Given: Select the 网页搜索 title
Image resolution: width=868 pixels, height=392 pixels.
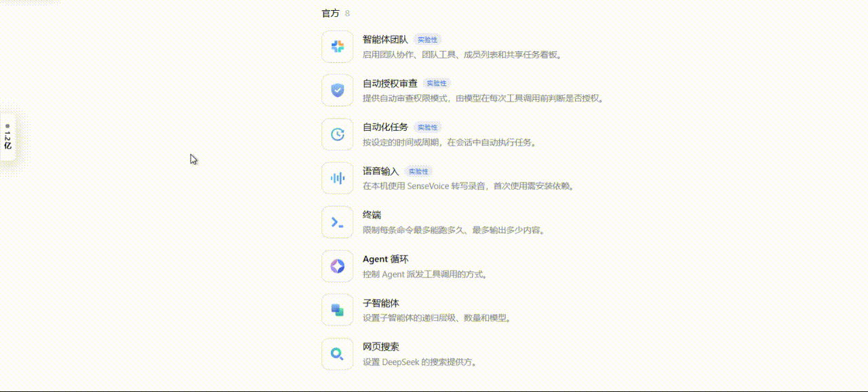Looking at the screenshot, I should (381, 347).
